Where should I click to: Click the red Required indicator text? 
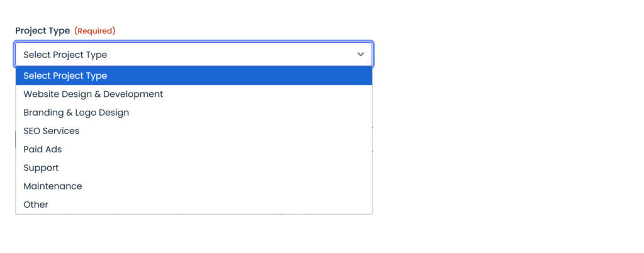[95, 31]
